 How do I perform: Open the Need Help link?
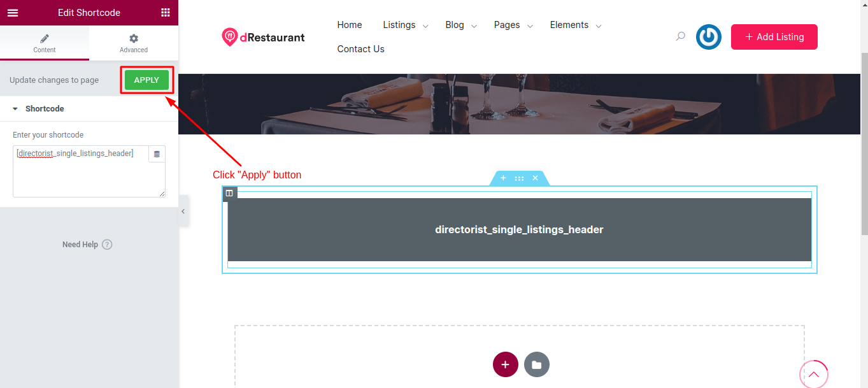[x=80, y=245]
